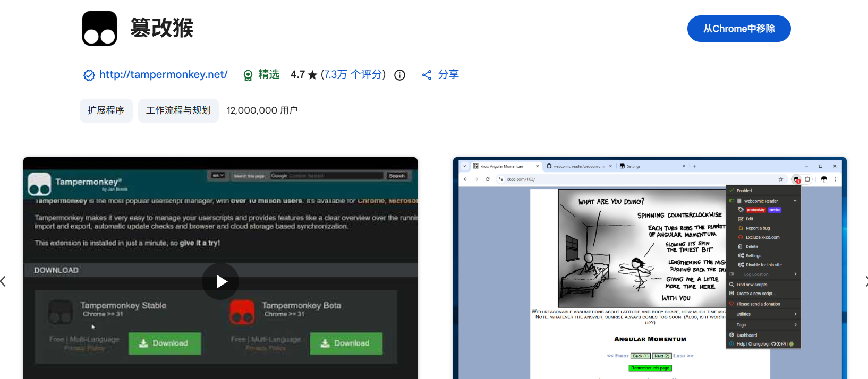The height and width of the screenshot is (379, 868).
Task: Click the 12,000,000 用户 text
Action: pyautogui.click(x=262, y=110)
